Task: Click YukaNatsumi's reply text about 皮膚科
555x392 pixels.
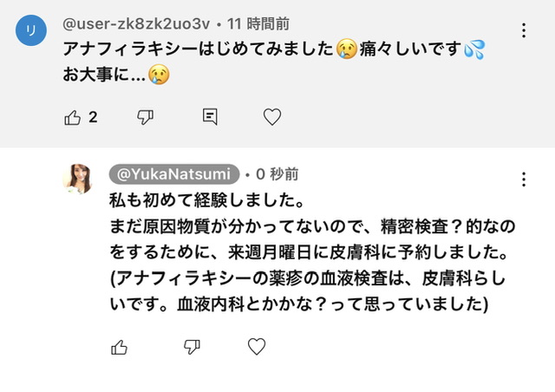Action: 312,253
